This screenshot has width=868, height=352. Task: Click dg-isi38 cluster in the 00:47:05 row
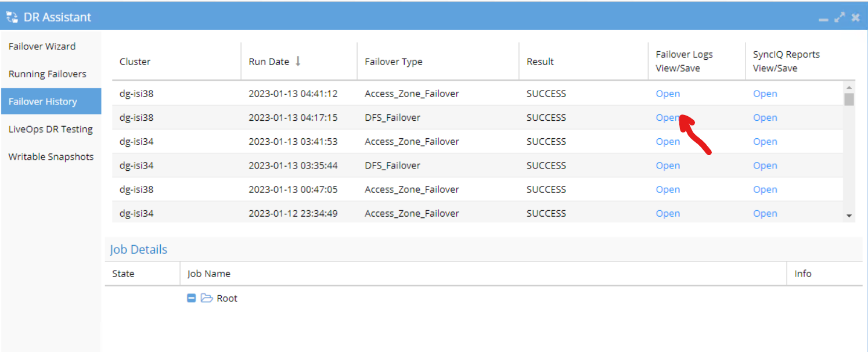pos(136,189)
